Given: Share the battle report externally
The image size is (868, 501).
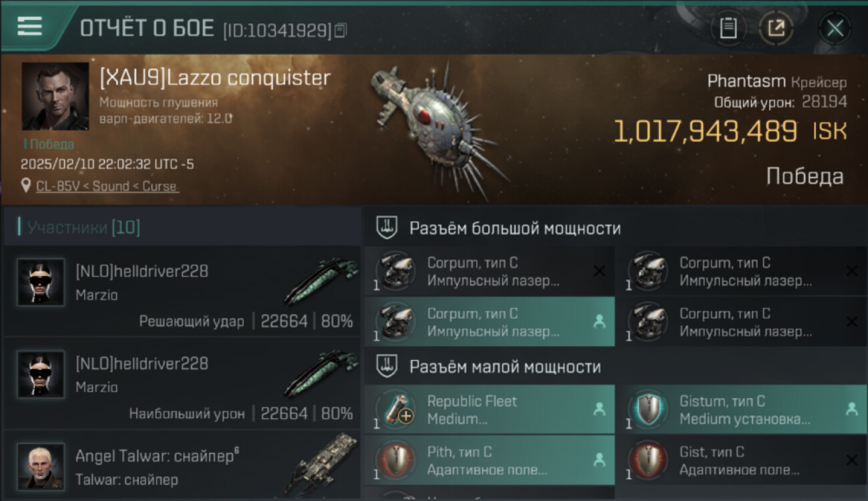Looking at the screenshot, I should [x=776, y=29].
